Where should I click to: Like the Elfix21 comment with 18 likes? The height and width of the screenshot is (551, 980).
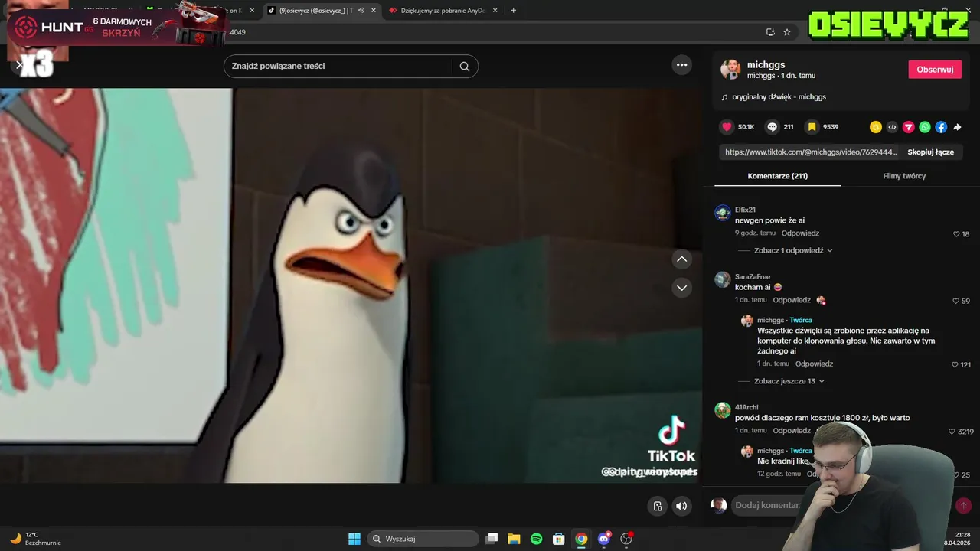pos(956,234)
